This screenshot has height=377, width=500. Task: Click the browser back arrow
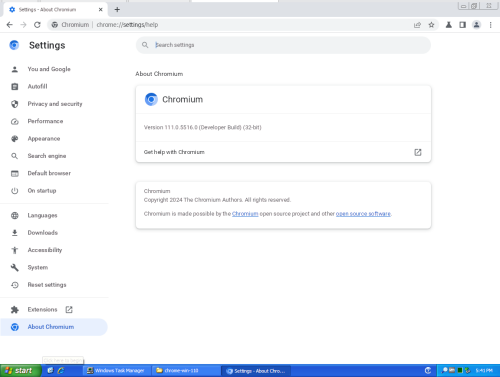(x=9, y=25)
